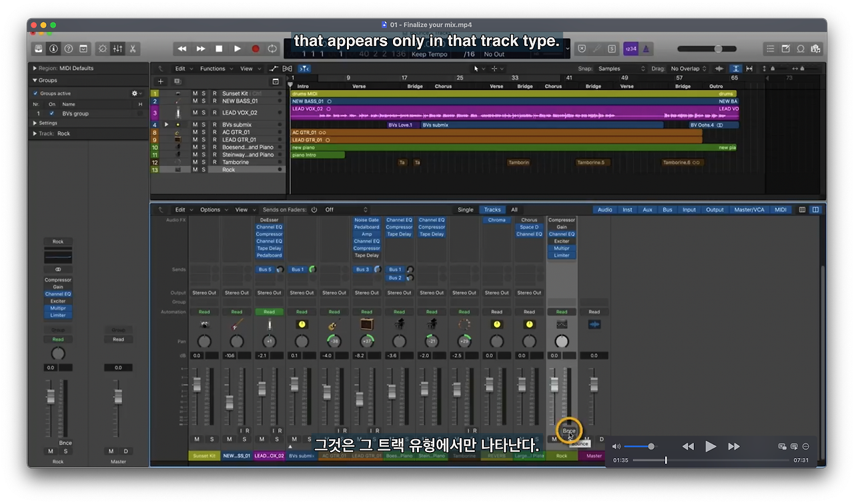Viewport: 854px width, 504px height.
Task: Collapse the Groups section
Action: (x=35, y=81)
